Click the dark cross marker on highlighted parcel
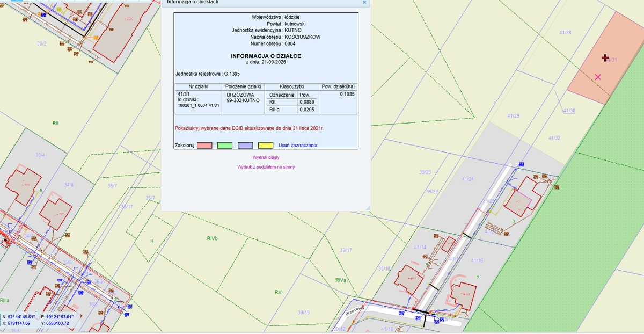 pyautogui.click(x=605, y=57)
